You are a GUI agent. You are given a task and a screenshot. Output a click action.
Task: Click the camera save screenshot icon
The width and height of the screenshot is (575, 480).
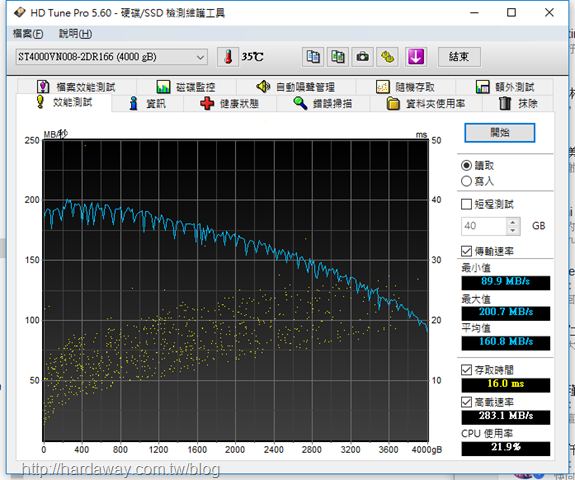coord(363,57)
